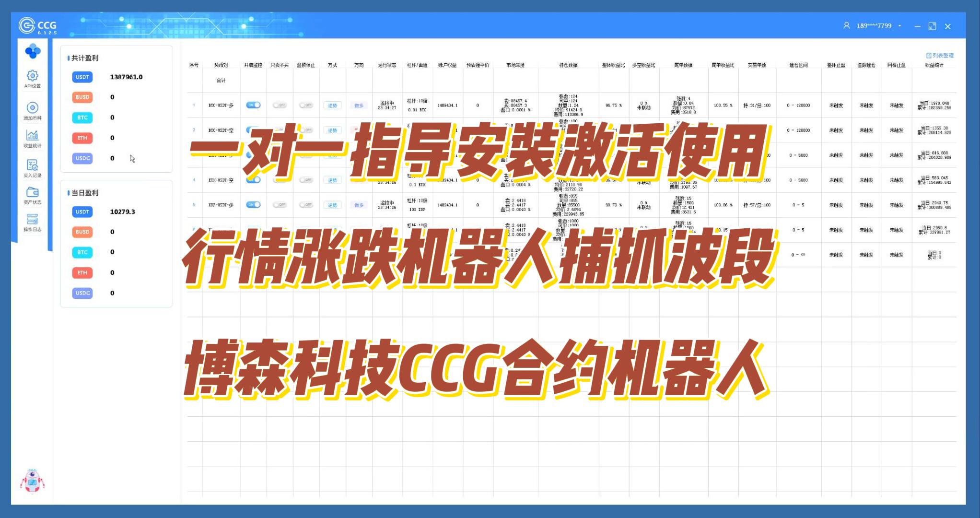980x518 pixels.
Task: Click the user profile icon
Action: click(846, 25)
